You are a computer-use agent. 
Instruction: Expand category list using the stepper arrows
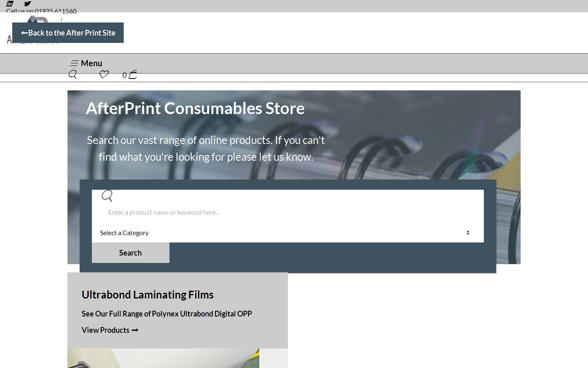[468, 232]
